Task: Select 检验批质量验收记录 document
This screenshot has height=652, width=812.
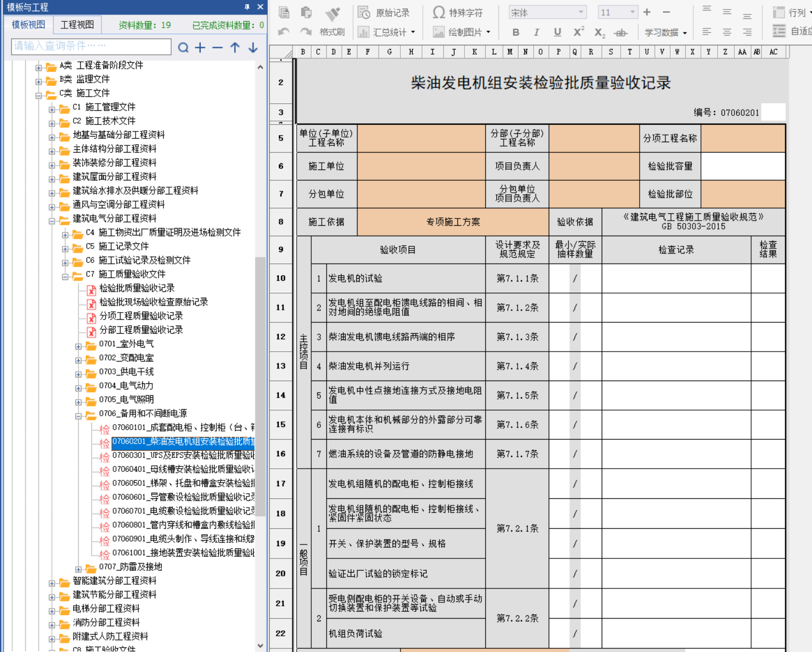Action: 137,288
